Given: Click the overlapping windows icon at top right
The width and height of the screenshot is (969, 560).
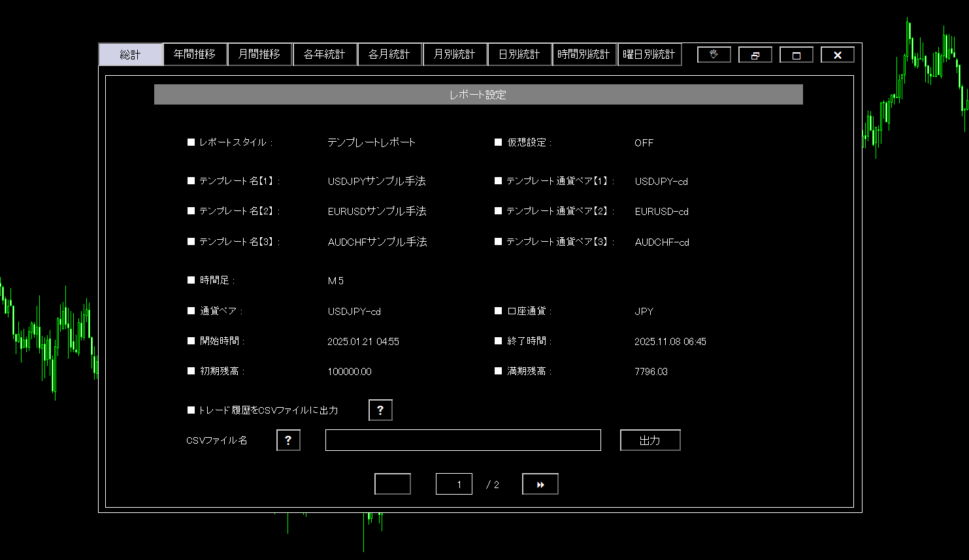Looking at the screenshot, I should point(755,54).
